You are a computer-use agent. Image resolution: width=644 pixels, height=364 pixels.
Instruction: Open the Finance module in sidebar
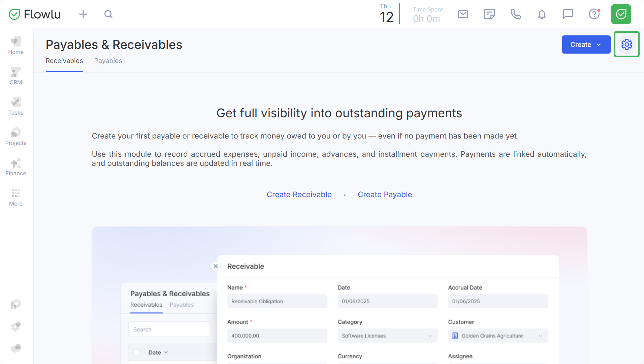coord(16,167)
